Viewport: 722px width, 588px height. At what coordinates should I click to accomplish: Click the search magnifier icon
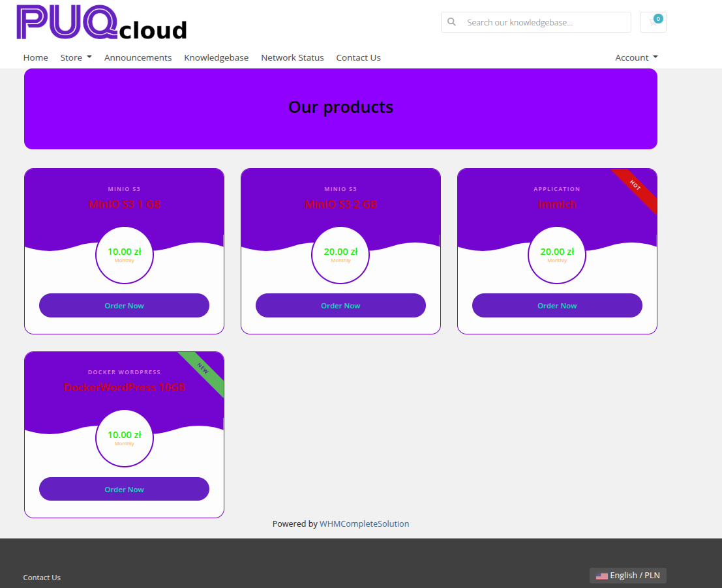click(x=451, y=22)
